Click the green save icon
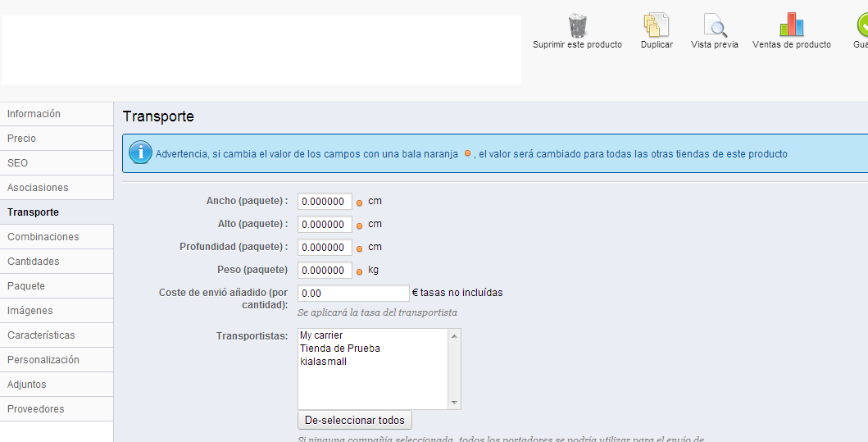This screenshot has height=442, width=868. (x=861, y=25)
